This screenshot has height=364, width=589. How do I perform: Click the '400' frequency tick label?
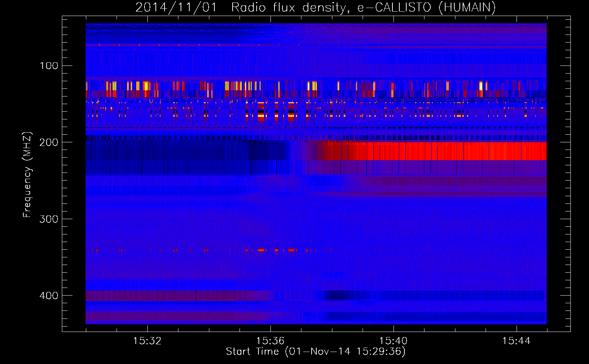[x=49, y=295]
